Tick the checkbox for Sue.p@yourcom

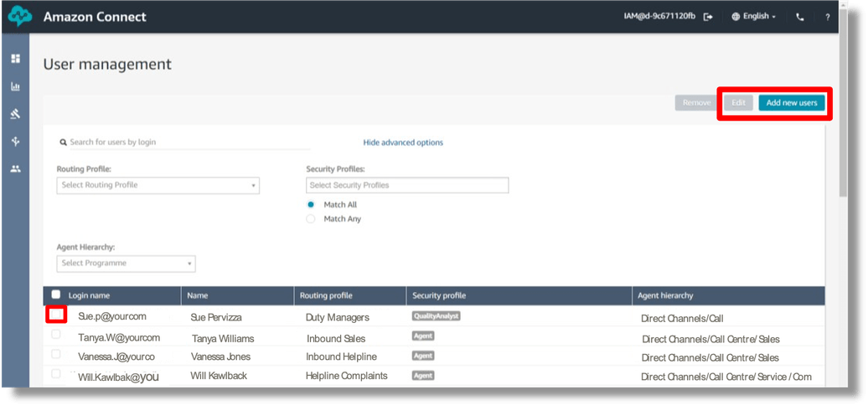[x=56, y=315]
